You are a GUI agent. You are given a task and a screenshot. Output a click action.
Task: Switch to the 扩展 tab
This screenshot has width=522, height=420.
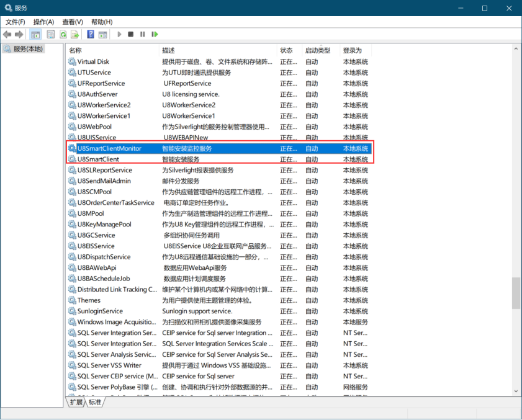pos(76,402)
